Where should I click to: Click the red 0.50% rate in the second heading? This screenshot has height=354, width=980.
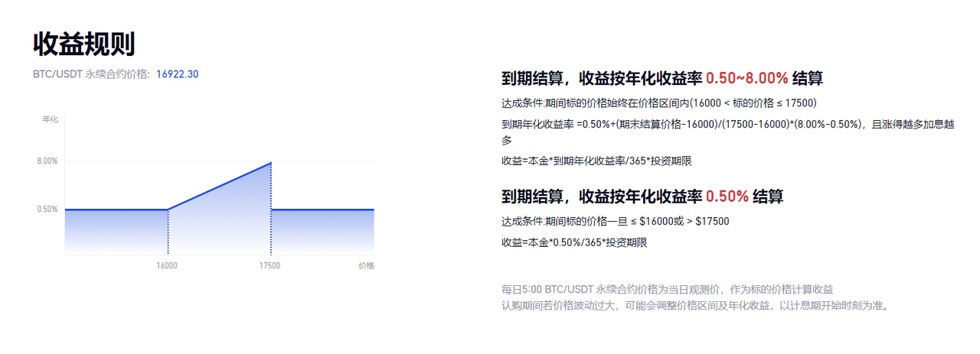click(x=727, y=196)
